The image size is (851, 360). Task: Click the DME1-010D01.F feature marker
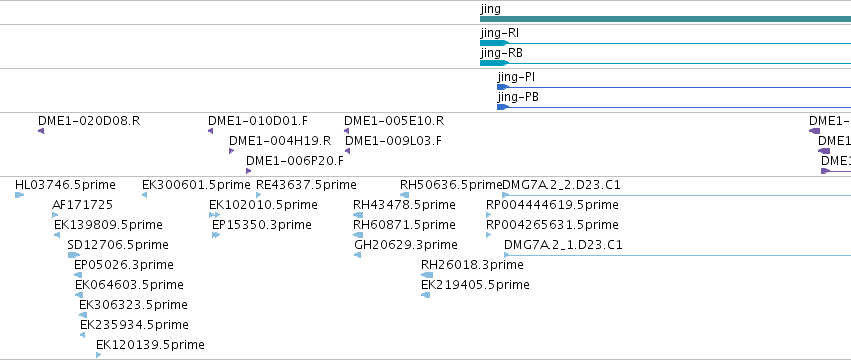pos(211,131)
